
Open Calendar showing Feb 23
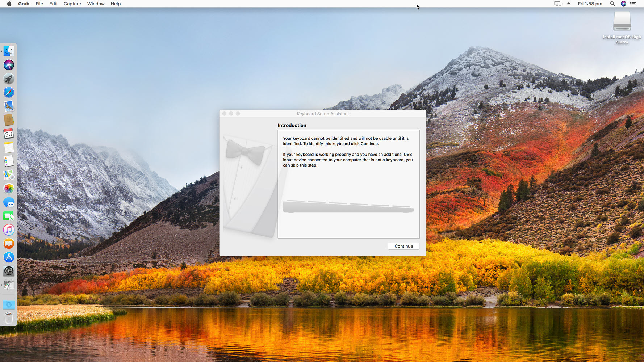(x=9, y=134)
